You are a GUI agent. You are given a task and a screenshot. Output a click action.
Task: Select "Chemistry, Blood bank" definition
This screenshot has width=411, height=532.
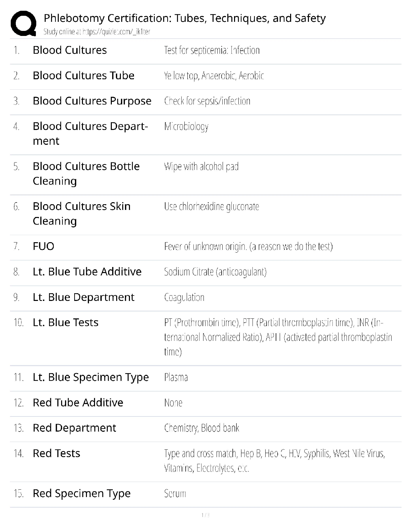pos(201,428)
